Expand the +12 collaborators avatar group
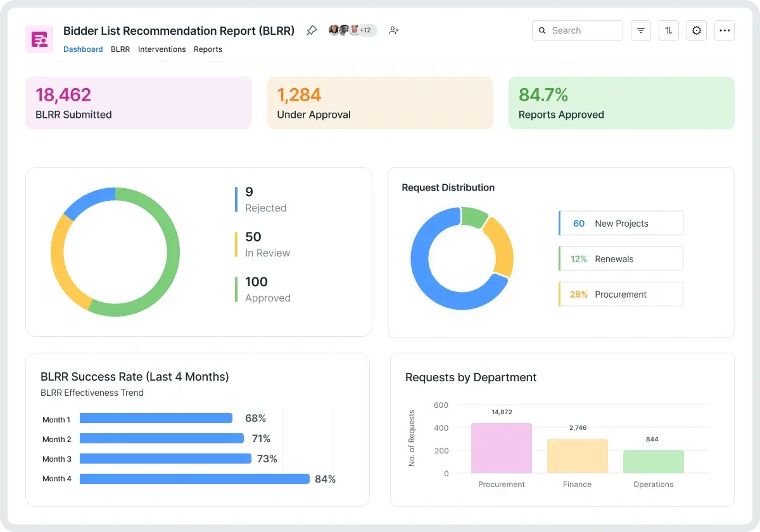This screenshot has height=532, width=760. point(365,30)
